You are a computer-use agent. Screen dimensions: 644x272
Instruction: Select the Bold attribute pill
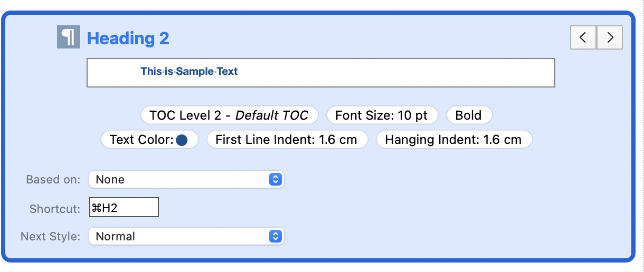coord(469,115)
